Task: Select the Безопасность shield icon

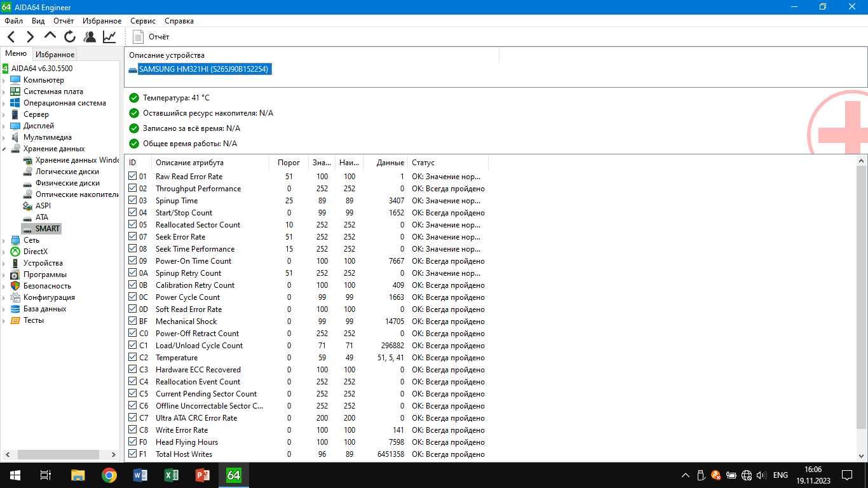Action: 15,286
